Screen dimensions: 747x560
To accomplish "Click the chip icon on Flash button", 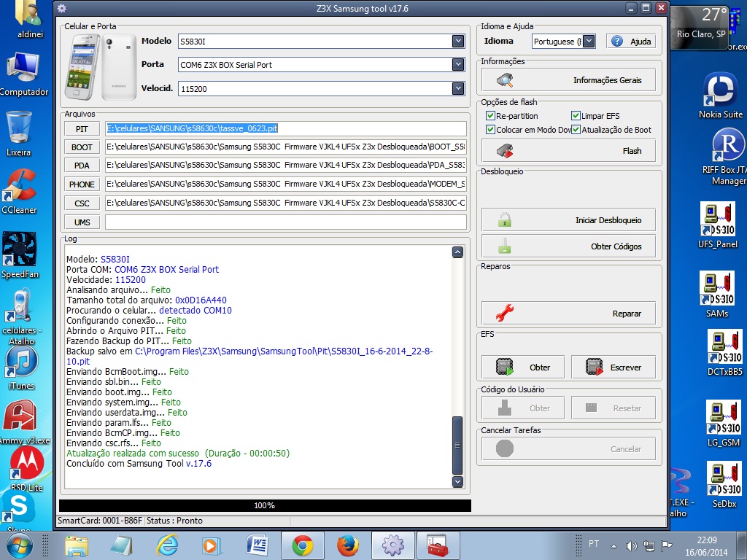I will 505,152.
